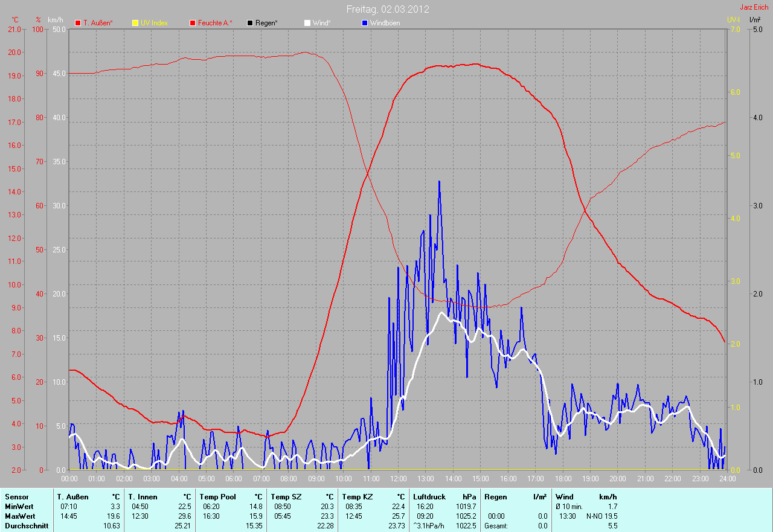Click the T. Innen maximum value 29.6

[x=185, y=516]
